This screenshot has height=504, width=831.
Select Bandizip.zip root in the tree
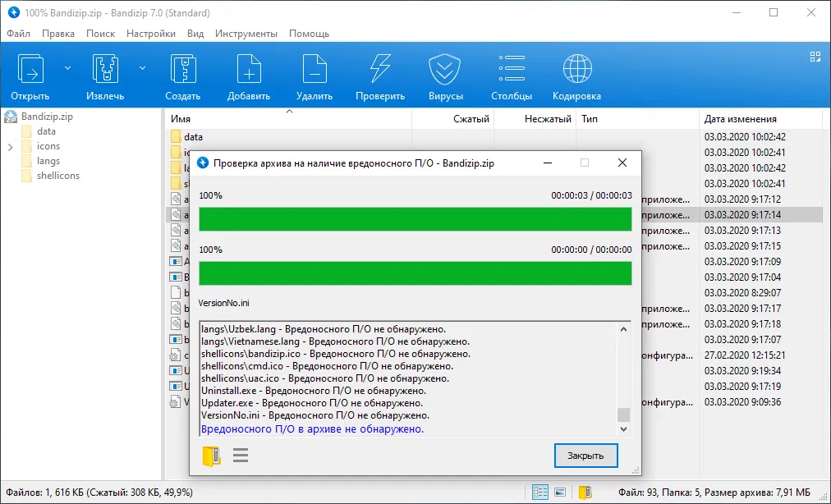pos(47,117)
